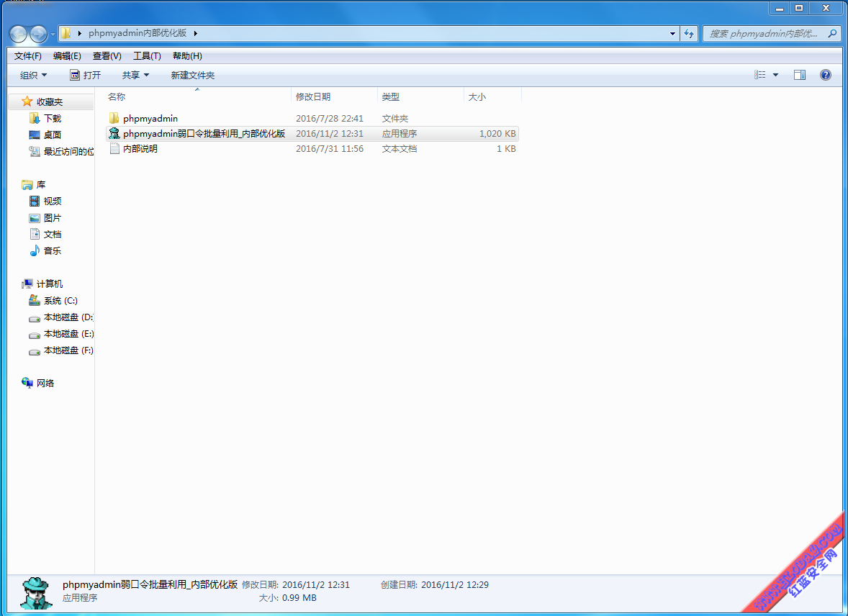Click the 音乐 music note icon
The height and width of the screenshot is (616, 848).
click(x=35, y=250)
